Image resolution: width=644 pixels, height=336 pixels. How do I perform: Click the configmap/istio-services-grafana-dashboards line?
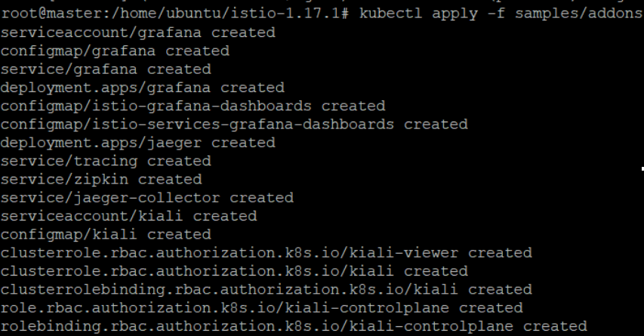pos(234,124)
